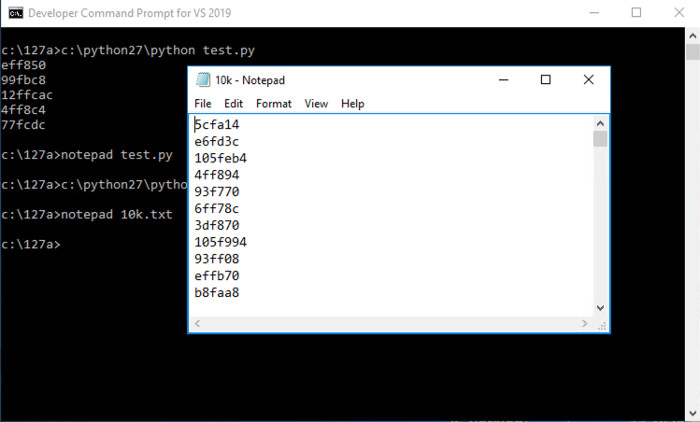Close the Developer Command Prompt window
700x422 pixels.
[681, 13]
